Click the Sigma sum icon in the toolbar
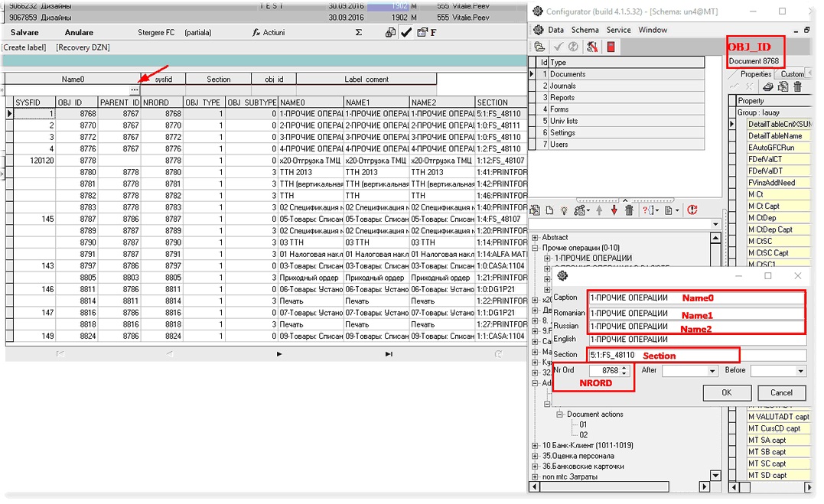 (x=358, y=33)
